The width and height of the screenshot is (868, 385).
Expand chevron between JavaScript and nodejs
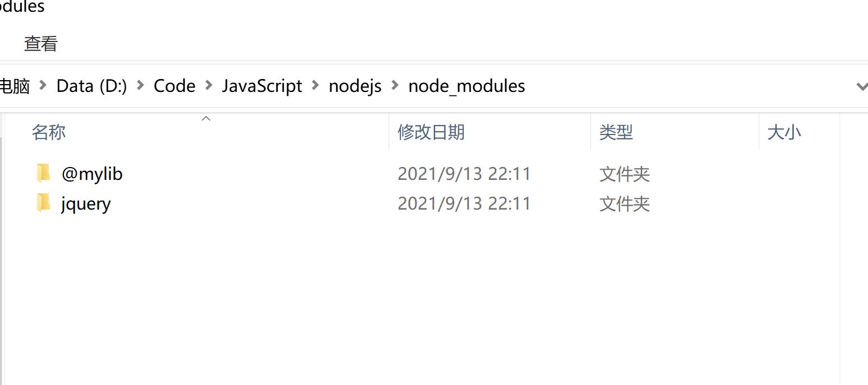[x=316, y=86]
